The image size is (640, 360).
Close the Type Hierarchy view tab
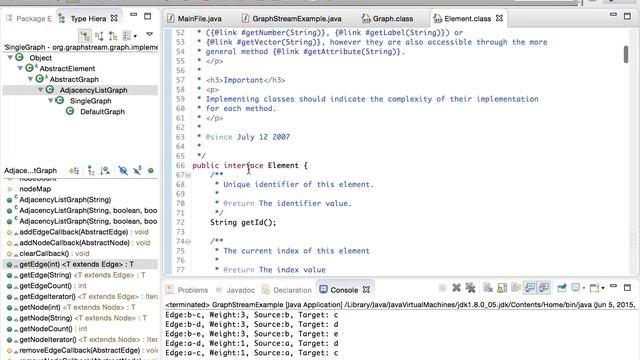pos(114,18)
